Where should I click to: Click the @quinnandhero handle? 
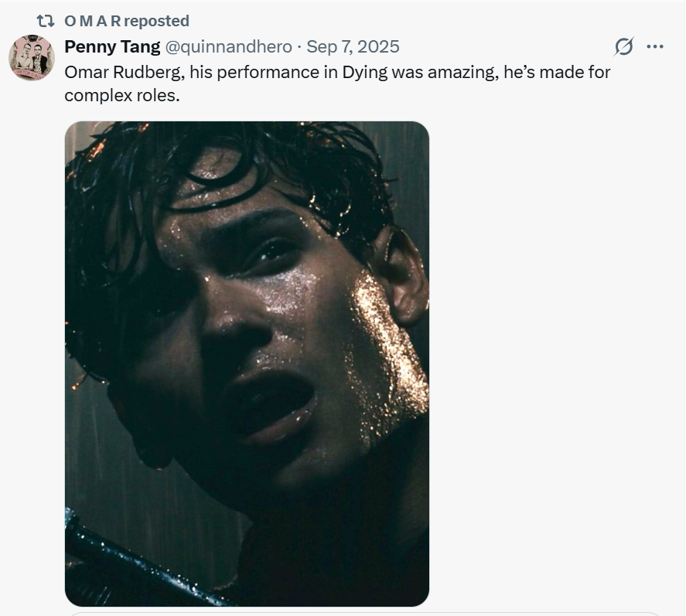click(x=229, y=46)
